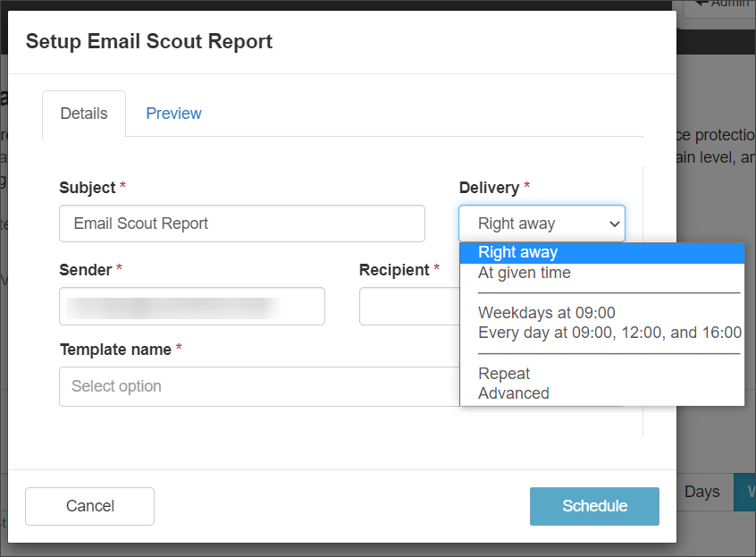This screenshot has height=557, width=756.
Task: Choose the "Repeat" delivery option
Action: [504, 374]
